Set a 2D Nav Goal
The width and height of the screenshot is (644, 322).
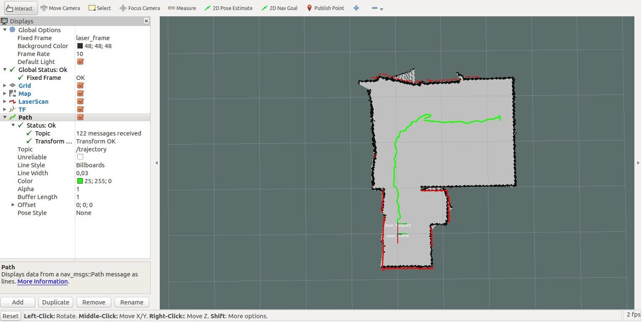(279, 8)
